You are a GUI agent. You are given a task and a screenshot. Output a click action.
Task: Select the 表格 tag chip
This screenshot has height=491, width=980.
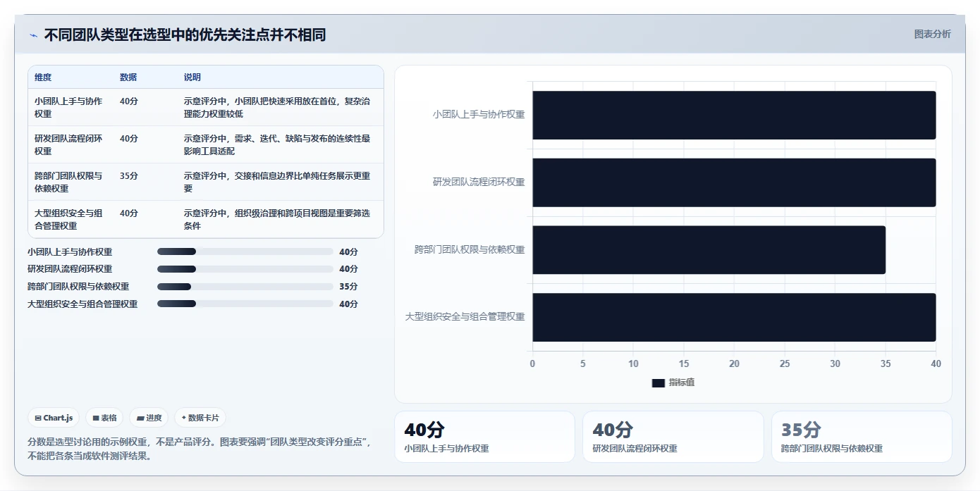[x=104, y=418]
